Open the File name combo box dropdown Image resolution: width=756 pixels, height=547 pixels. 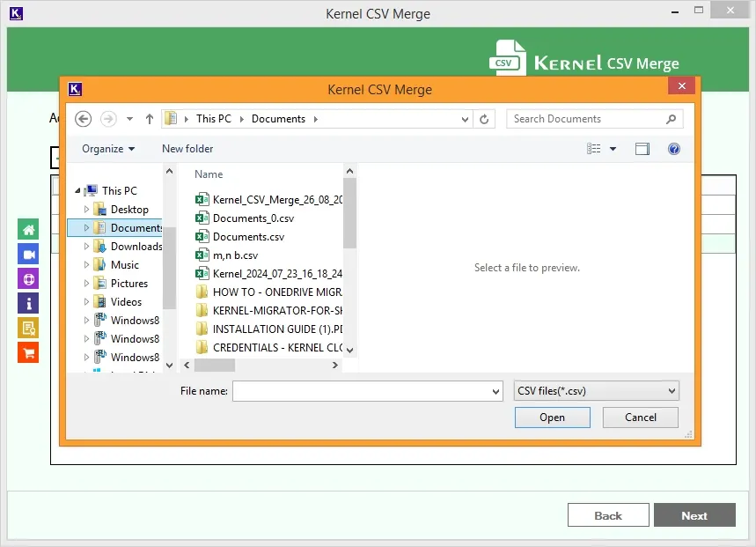click(x=495, y=391)
